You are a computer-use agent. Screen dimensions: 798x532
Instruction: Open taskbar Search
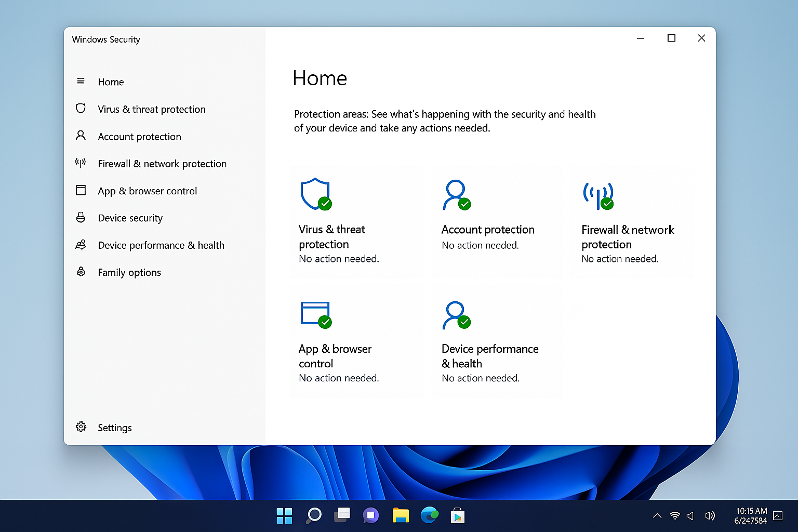314,515
